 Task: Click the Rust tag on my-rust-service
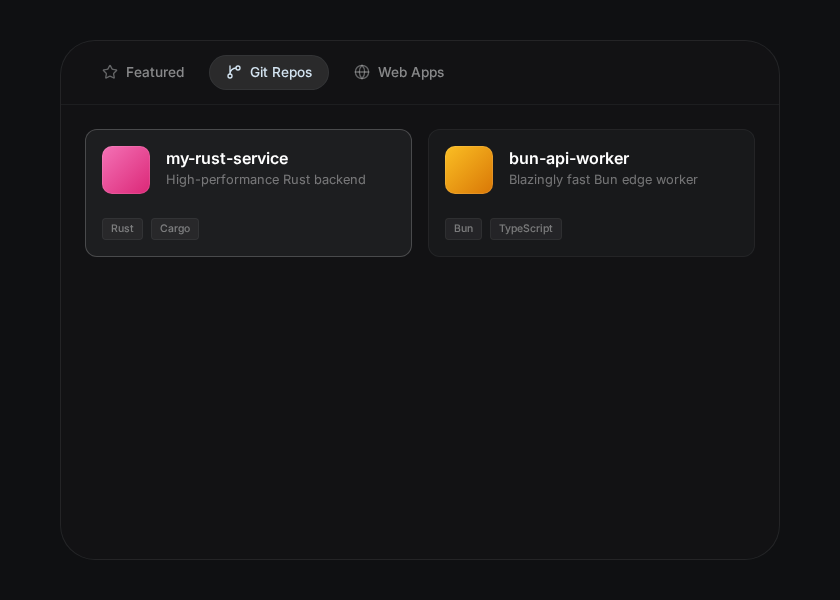[122, 228]
